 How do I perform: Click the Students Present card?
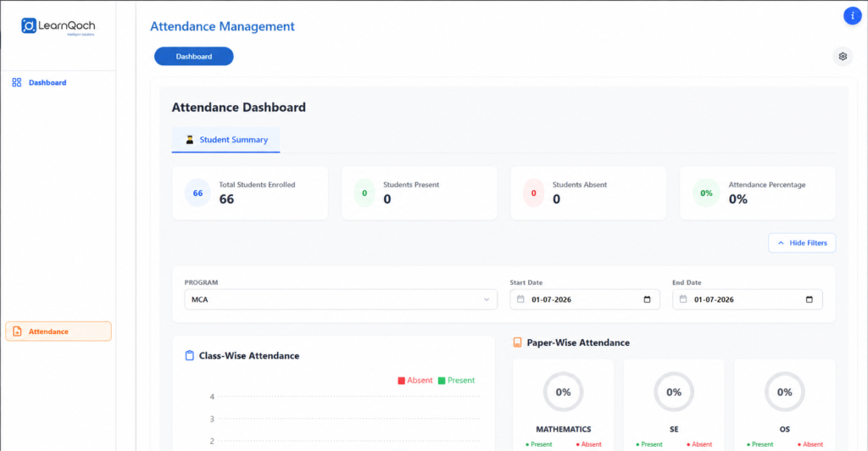click(419, 193)
